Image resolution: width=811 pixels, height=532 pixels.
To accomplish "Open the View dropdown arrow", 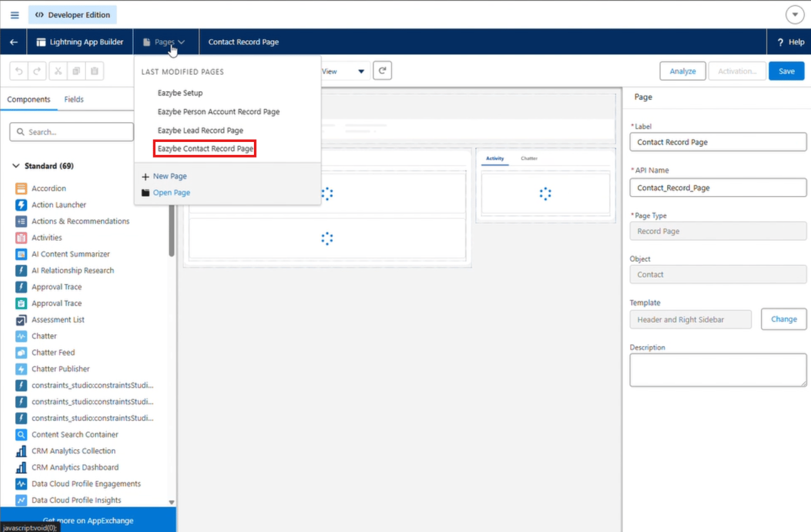I will tap(361, 72).
